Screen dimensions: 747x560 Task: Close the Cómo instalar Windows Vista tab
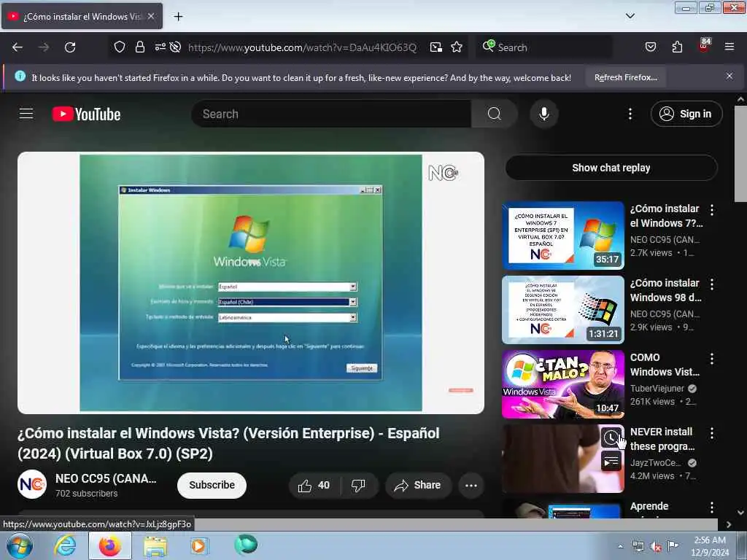pos(151,16)
